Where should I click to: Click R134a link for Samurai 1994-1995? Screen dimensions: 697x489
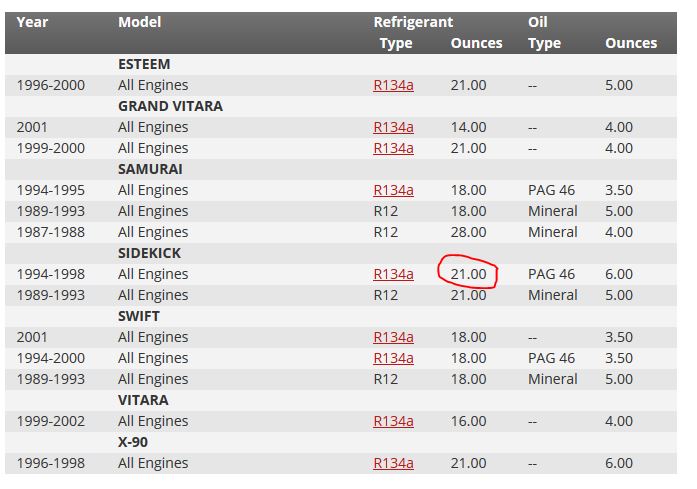[393, 190]
